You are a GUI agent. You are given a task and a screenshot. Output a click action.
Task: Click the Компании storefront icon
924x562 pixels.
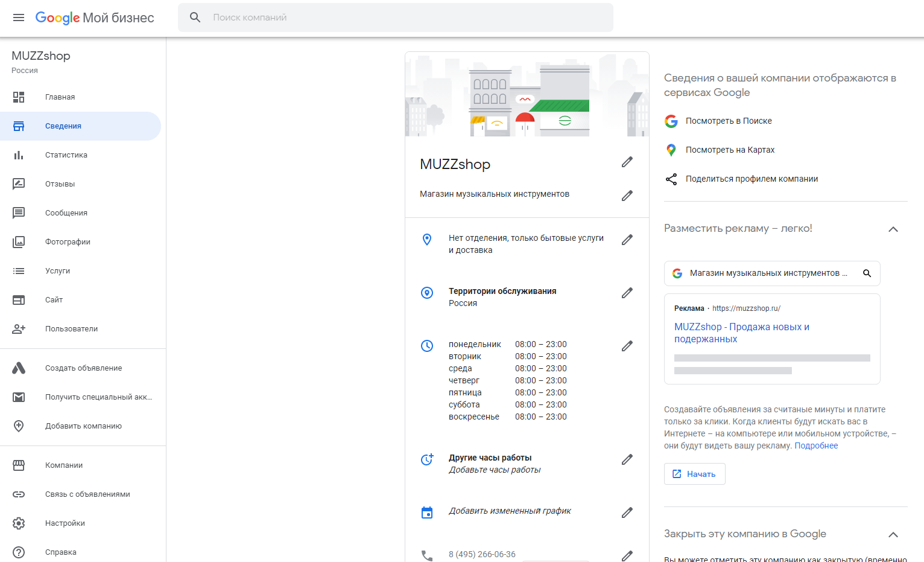pyautogui.click(x=19, y=465)
